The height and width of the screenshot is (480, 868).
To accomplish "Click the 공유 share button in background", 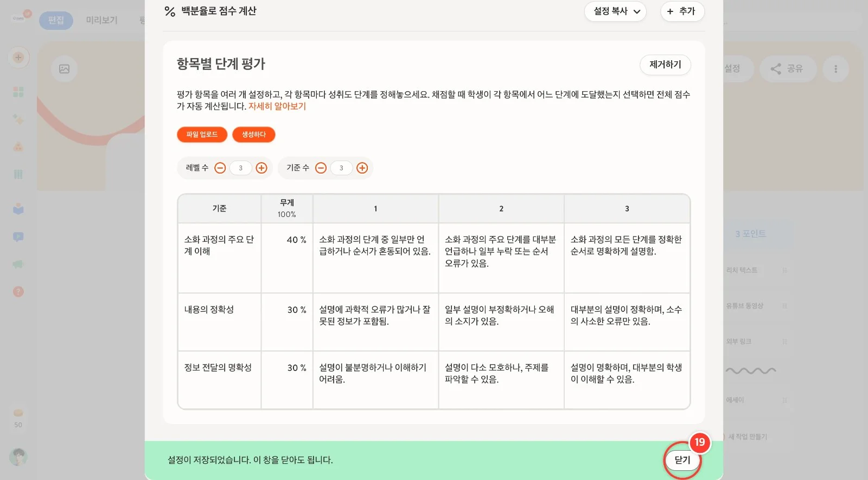I will 788,69.
